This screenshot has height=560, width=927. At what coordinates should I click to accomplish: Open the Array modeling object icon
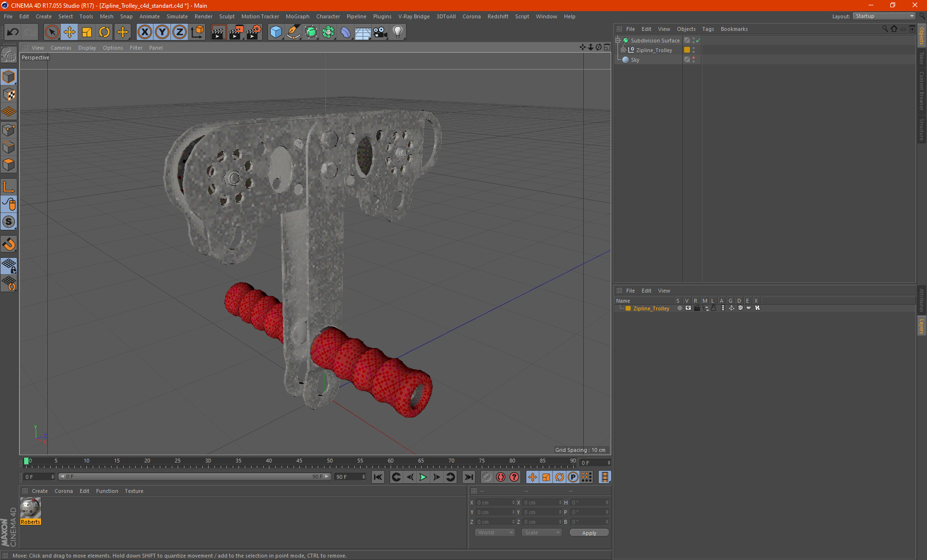point(328,32)
